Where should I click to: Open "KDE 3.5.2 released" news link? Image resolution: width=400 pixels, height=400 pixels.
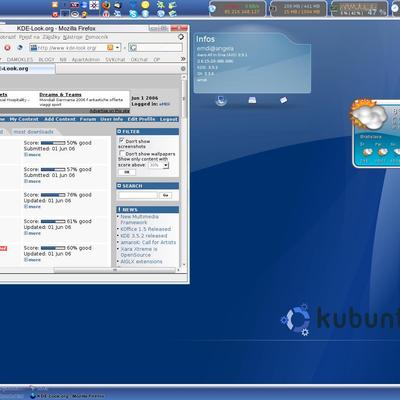[144, 236]
